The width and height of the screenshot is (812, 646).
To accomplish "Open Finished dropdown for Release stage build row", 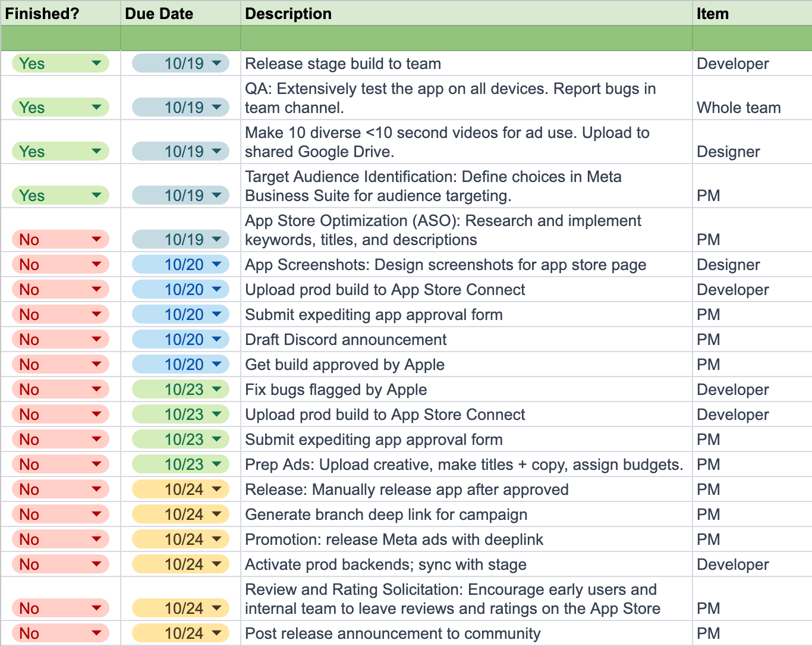I will coord(61,64).
